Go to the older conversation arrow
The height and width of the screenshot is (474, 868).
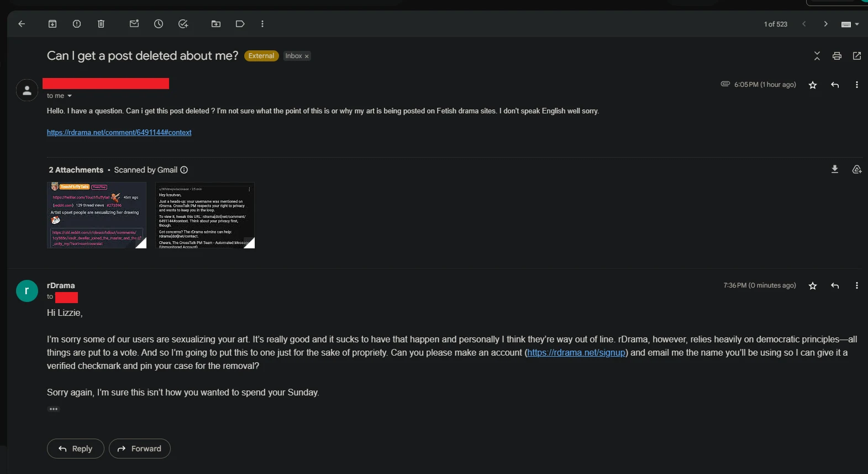click(825, 24)
